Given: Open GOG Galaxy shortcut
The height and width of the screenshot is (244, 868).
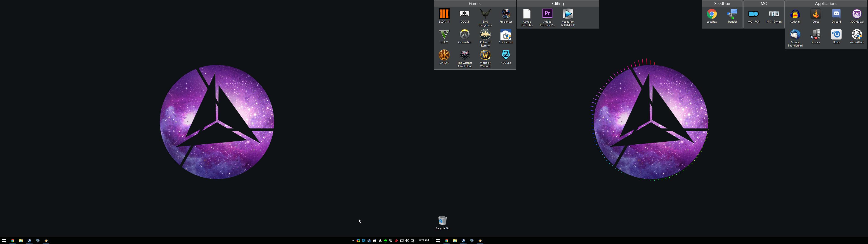Looking at the screenshot, I should [x=857, y=16].
